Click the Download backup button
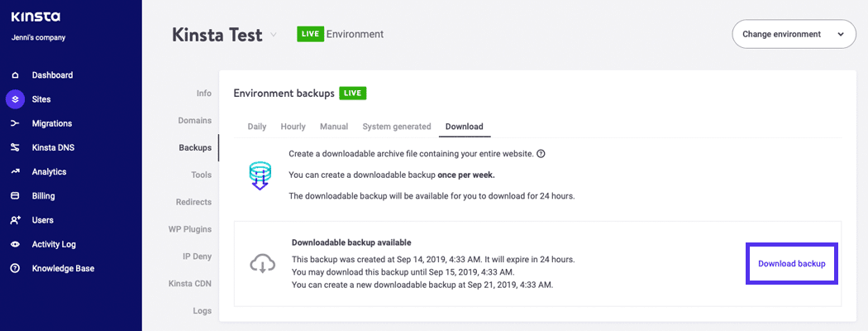This screenshot has width=868, height=331. point(791,264)
